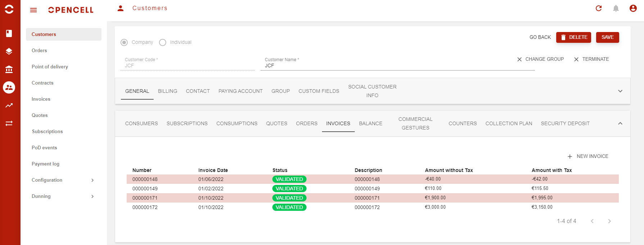Click the hamburger menu icon
This screenshot has width=644, height=245.
tap(33, 10)
